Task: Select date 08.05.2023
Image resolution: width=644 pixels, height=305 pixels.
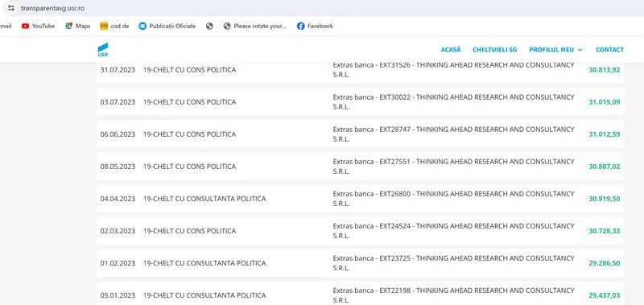Action: click(x=118, y=167)
